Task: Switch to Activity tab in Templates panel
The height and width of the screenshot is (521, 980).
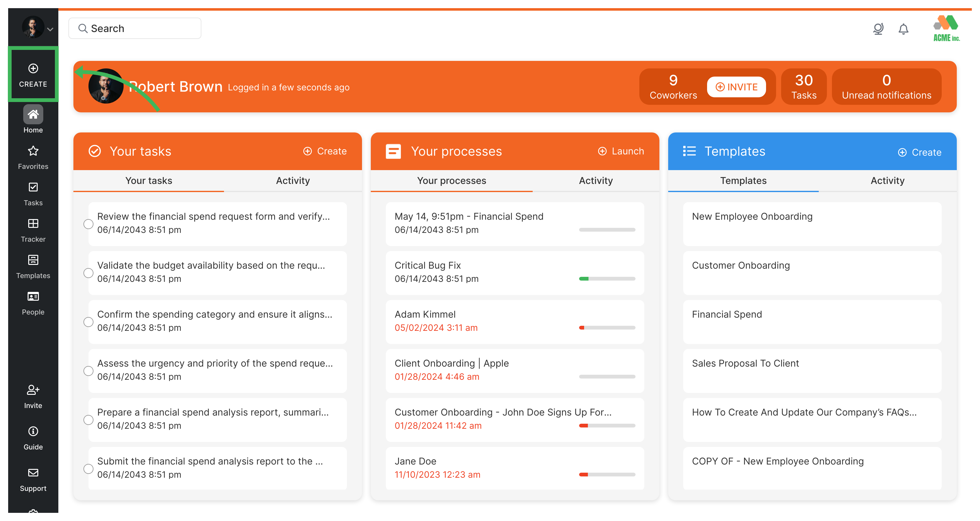Action: point(887,181)
